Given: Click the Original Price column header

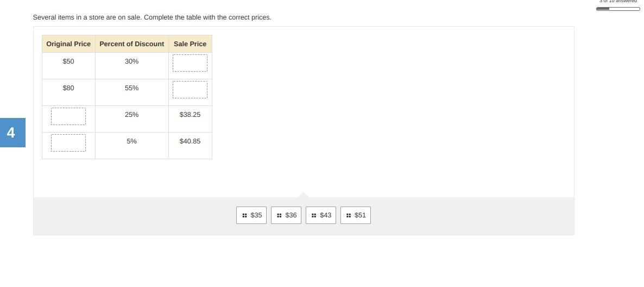Looking at the screenshot, I should point(68,44).
